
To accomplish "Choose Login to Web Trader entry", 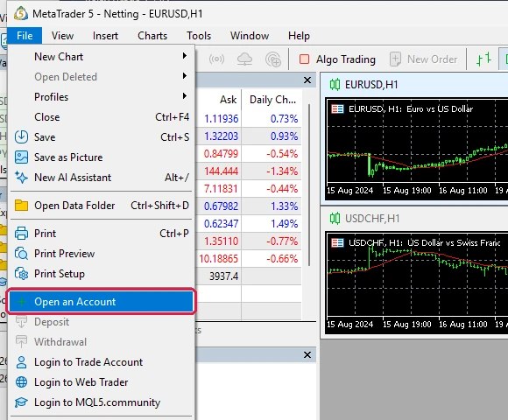I will click(102, 382).
